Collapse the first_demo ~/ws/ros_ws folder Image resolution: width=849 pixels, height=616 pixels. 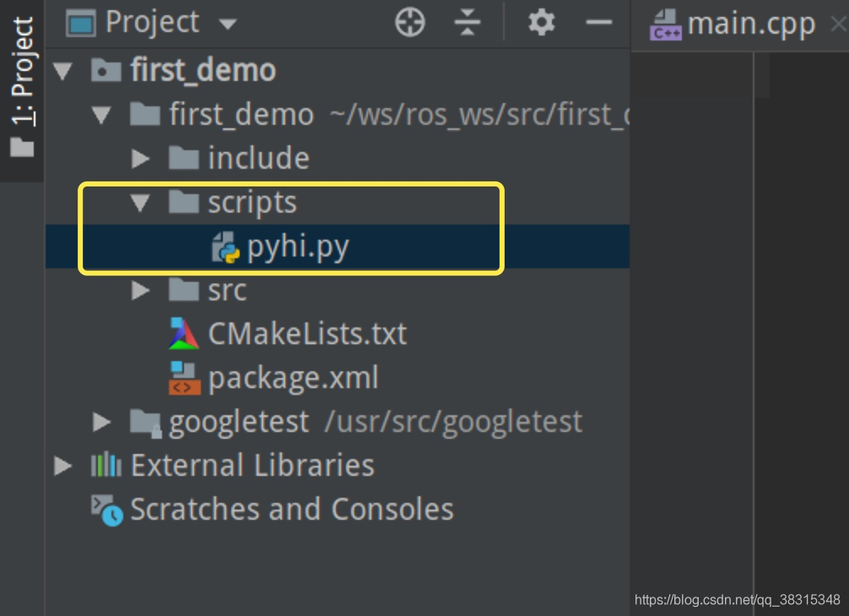pyautogui.click(x=101, y=115)
